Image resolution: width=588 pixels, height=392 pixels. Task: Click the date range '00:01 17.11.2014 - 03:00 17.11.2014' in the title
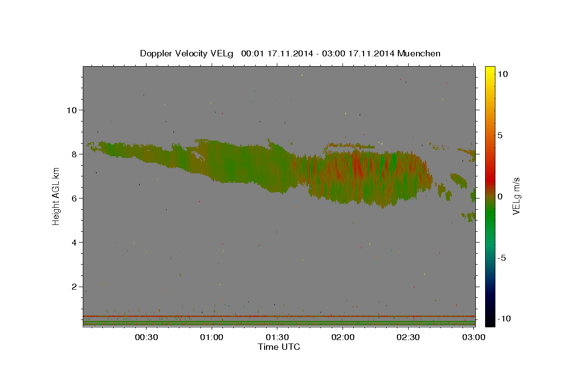318,53
